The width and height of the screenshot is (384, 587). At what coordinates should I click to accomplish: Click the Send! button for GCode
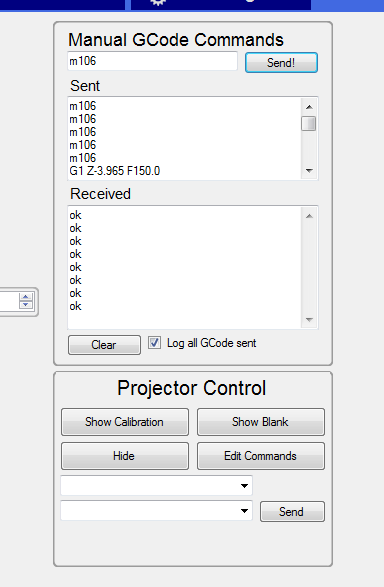(x=281, y=63)
